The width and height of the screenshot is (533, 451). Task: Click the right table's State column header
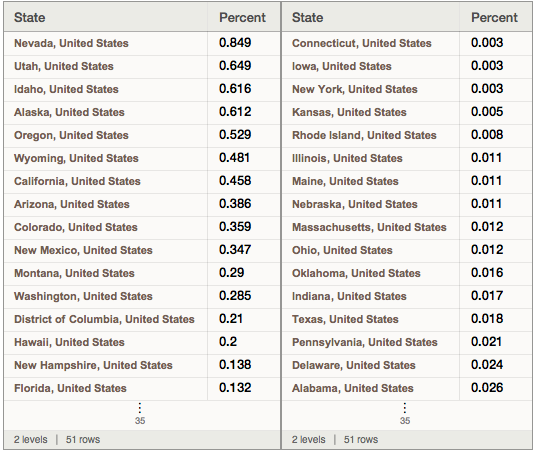pos(307,18)
